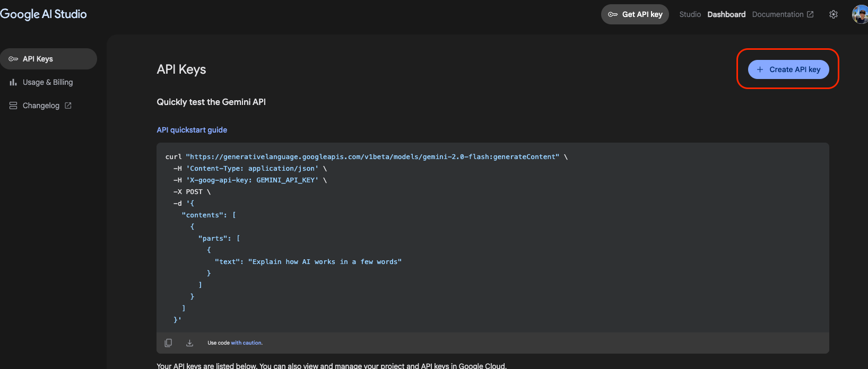868x369 pixels.
Task: Download the code snippet
Action: [x=189, y=343]
